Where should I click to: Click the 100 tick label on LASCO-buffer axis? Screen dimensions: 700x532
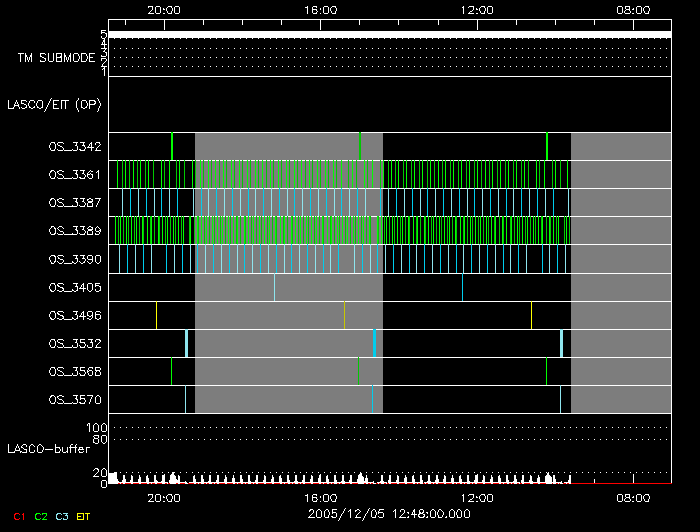(97, 428)
